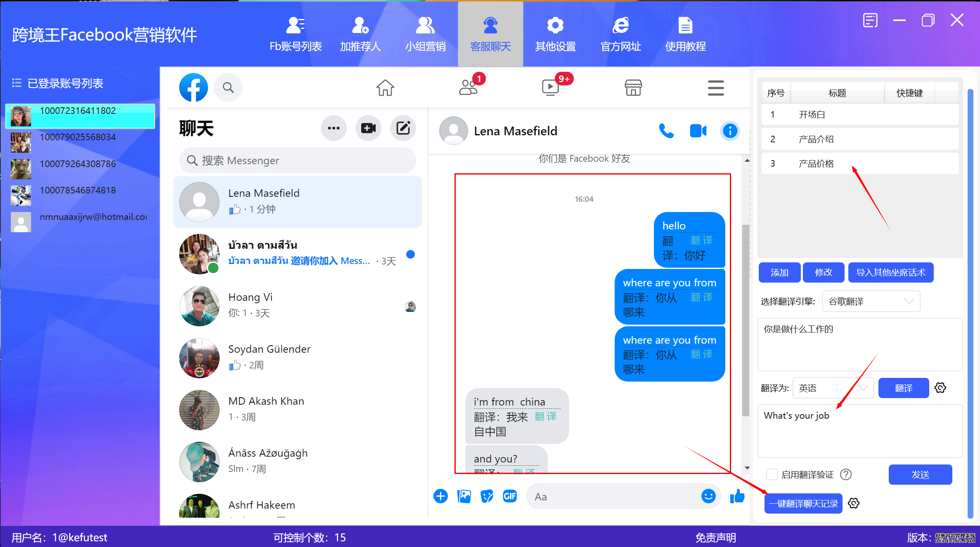This screenshot has height=547, width=980.
Task: Enable 启用翻译验证 verification option
Action: point(772,474)
